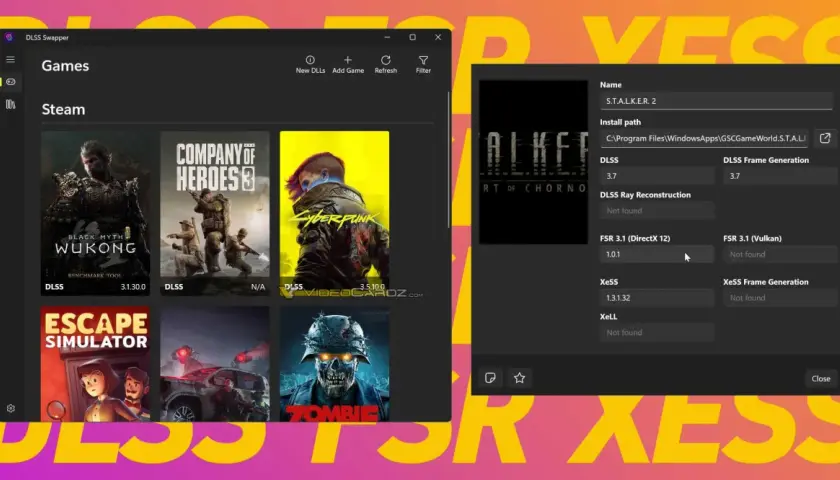
Task: Open the Company of Heroes 3 card
Action: [215, 213]
